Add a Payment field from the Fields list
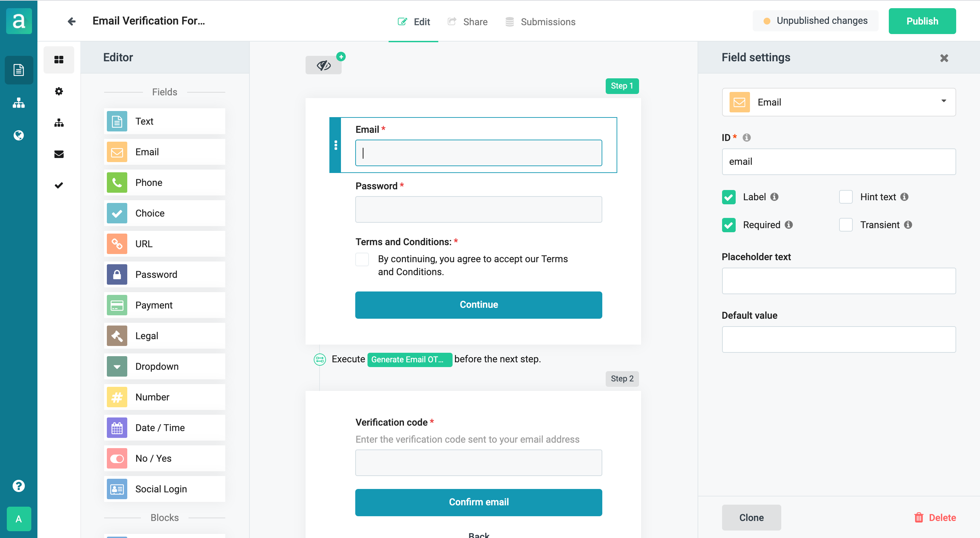 165,305
